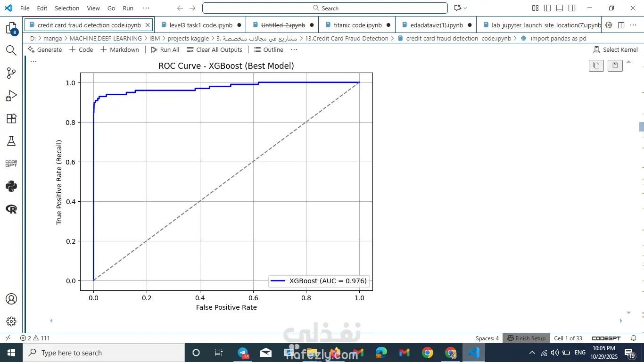The height and width of the screenshot is (362, 644).
Task: Click Run All in notebook toolbar
Action: click(165, 49)
